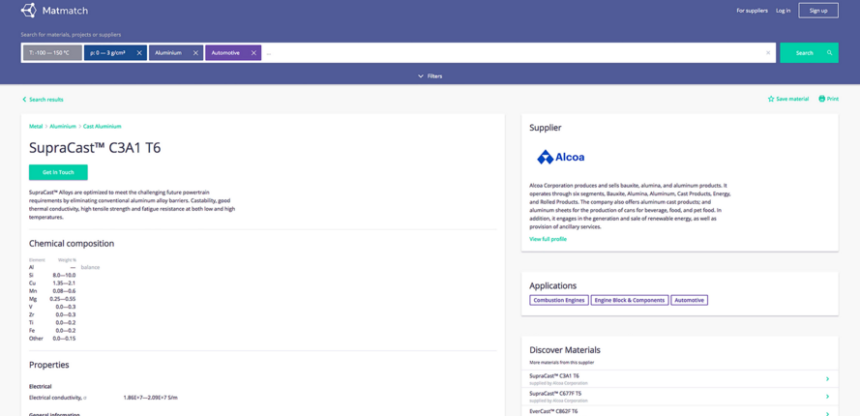Viewport: 860px width, 416px height.
Task: Click the back chevron beside Search results
Action: pyautogui.click(x=24, y=99)
